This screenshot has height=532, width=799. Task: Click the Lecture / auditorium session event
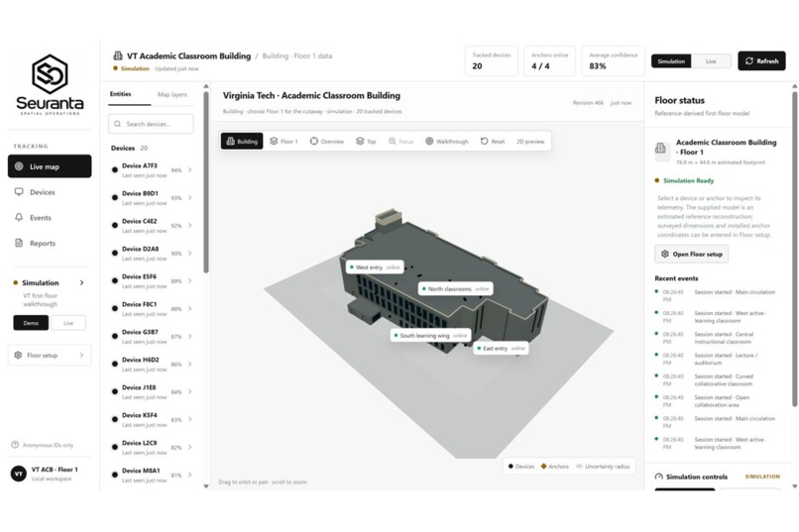pos(717,359)
